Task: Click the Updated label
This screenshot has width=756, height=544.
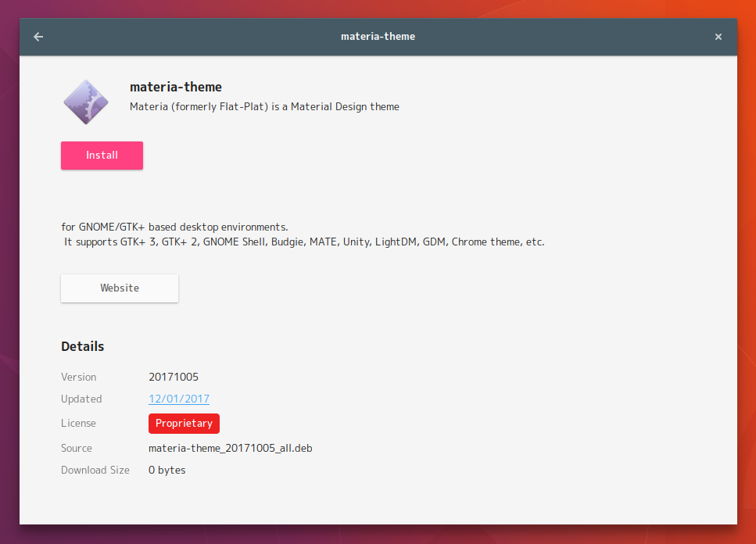Action: point(81,399)
